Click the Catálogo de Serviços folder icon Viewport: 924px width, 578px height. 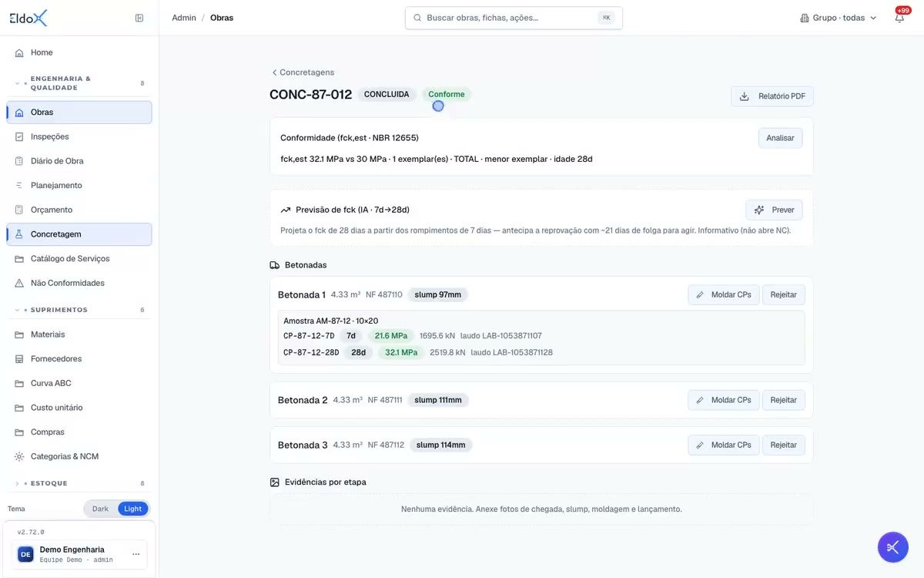point(19,259)
